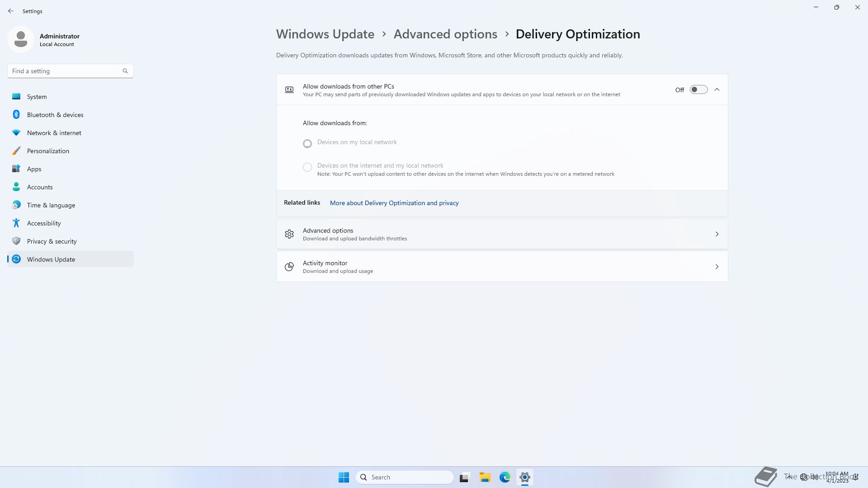The image size is (868, 488).
Task: Collapse the Allow downloads section chevron
Action: pyautogui.click(x=717, y=89)
